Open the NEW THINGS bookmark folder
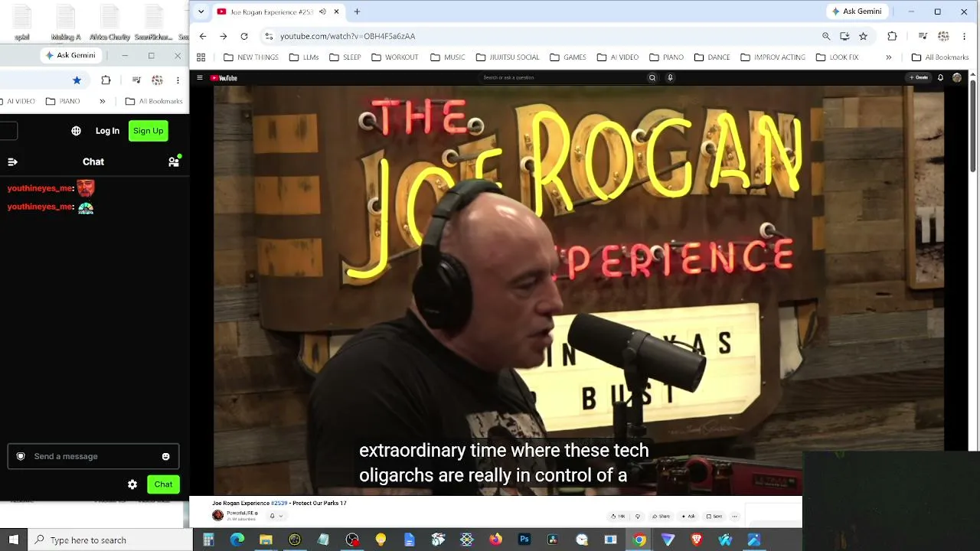 point(251,57)
